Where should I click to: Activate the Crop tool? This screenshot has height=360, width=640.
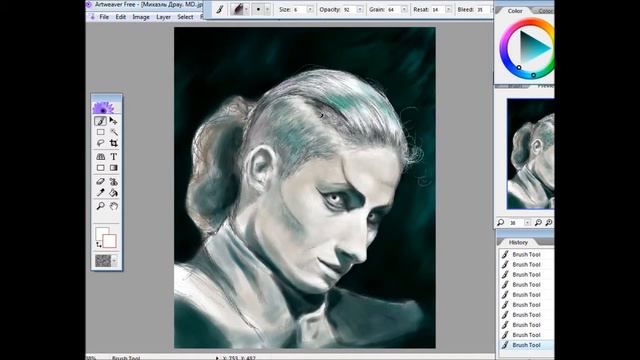(113, 143)
